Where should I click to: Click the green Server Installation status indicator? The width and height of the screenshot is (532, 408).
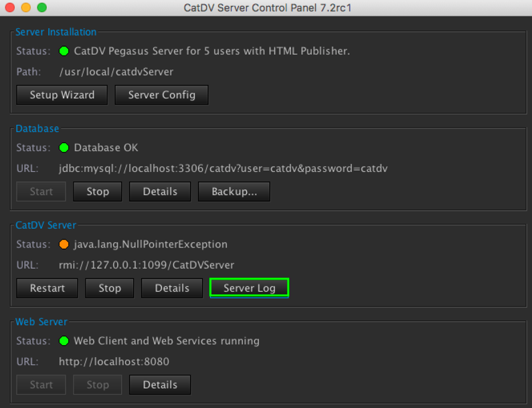click(64, 51)
